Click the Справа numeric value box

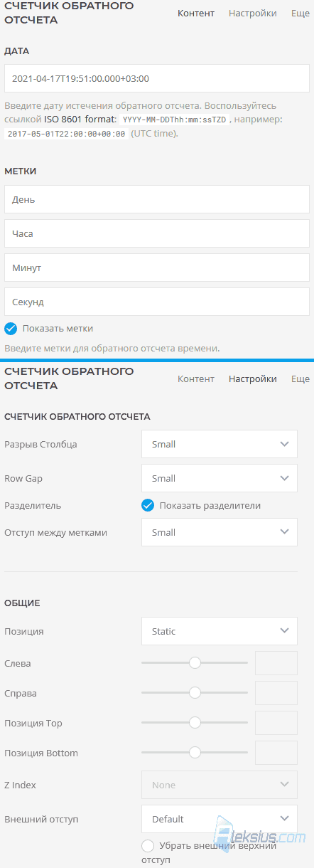[x=276, y=693]
